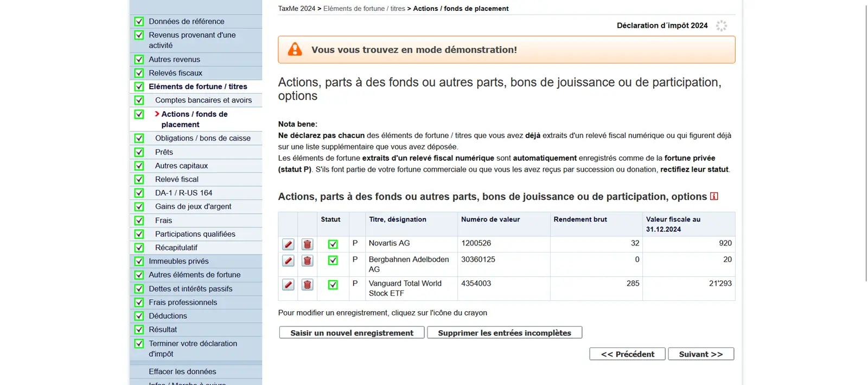Open Frais subsection in sidebar
868x385 pixels.
[163, 220]
